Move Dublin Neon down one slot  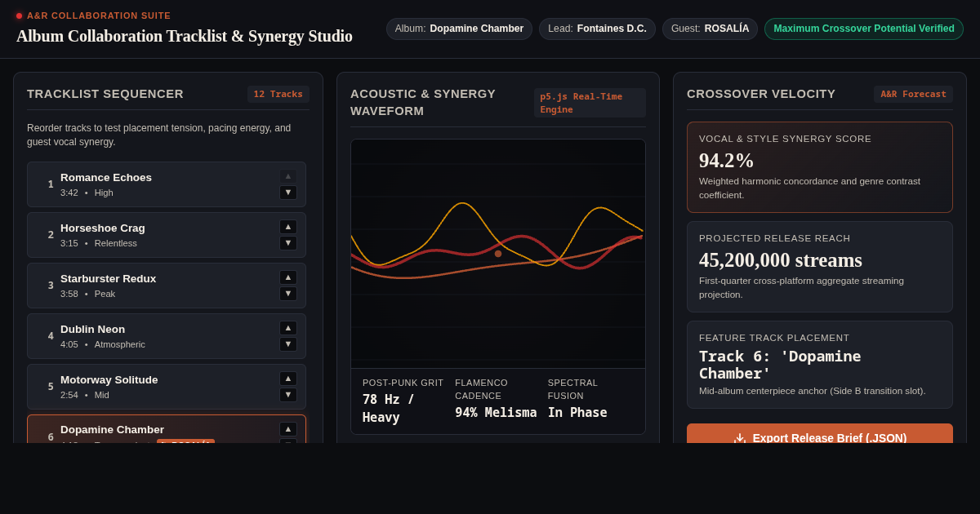pyautogui.click(x=288, y=344)
